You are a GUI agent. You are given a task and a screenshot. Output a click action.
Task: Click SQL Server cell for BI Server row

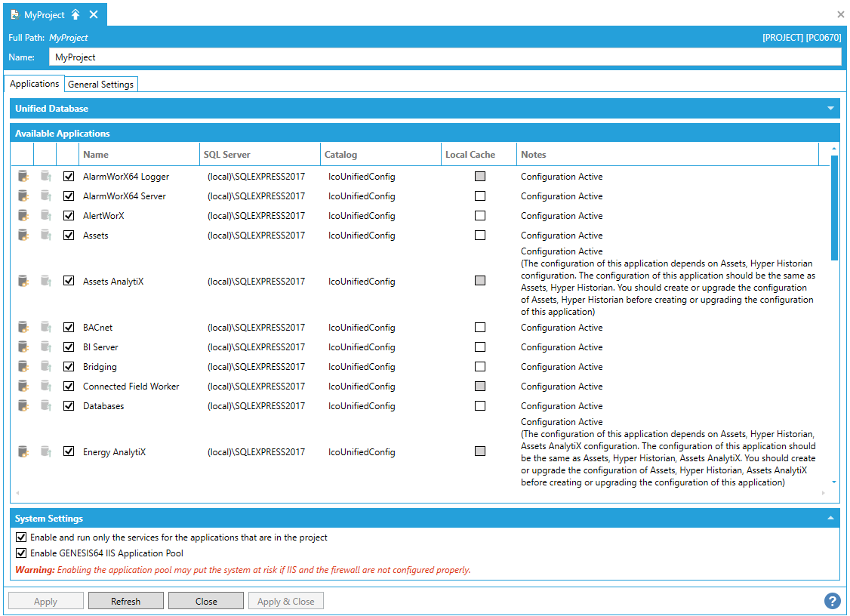tap(256, 346)
